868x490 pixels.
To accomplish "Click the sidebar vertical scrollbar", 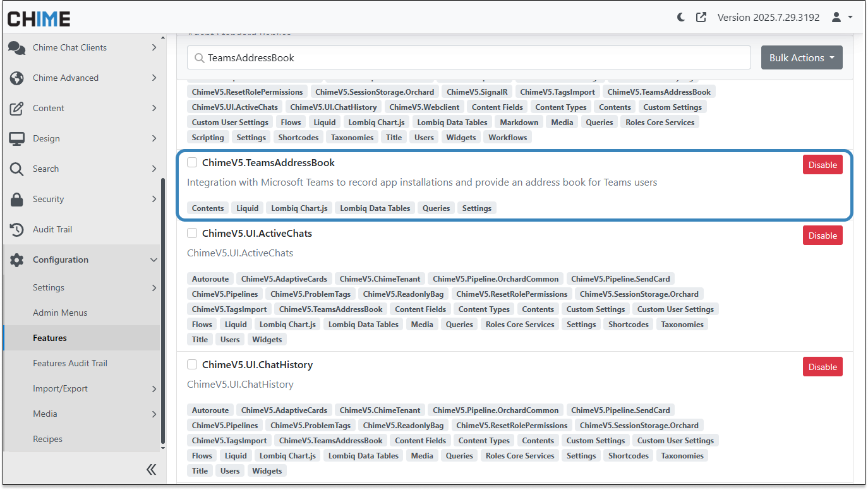I will tap(163, 309).
